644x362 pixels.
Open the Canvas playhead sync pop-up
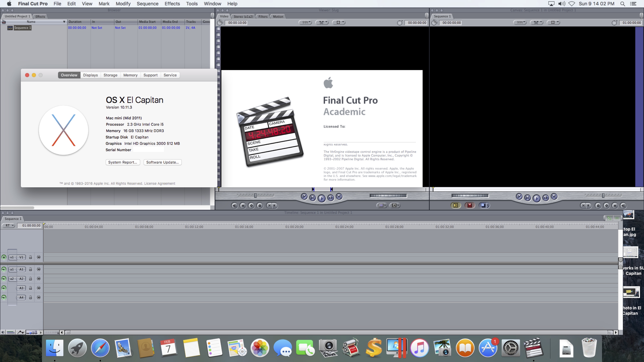[x=537, y=23]
